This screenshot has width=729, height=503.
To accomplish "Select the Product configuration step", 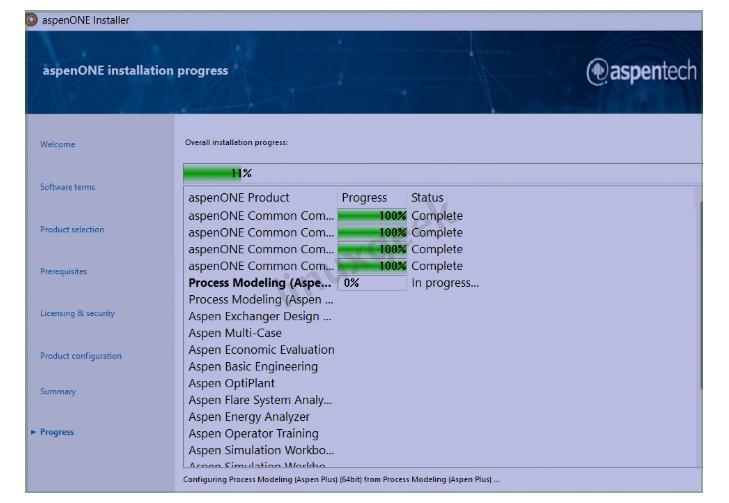I will 80,356.
